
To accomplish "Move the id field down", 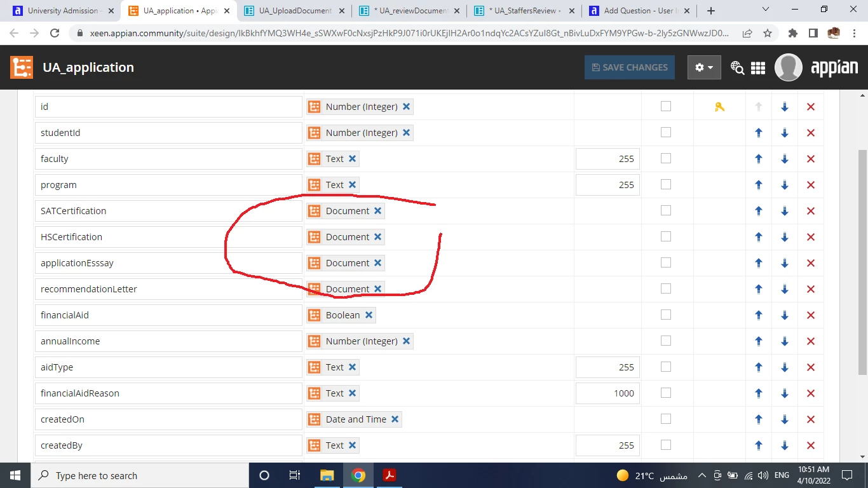I will 785,107.
